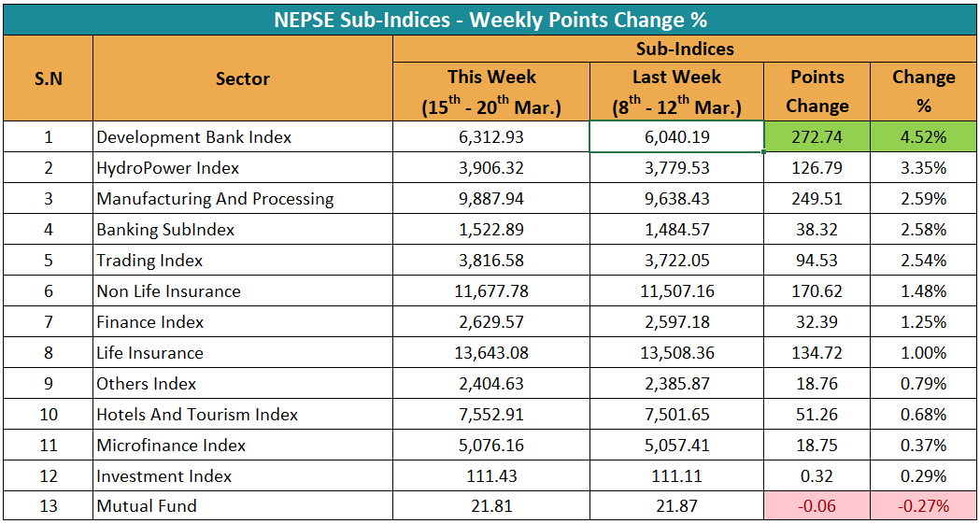Click the Trading Index last week value 3,722.05
Image resolution: width=980 pixels, height=524 pixels.
tap(676, 261)
